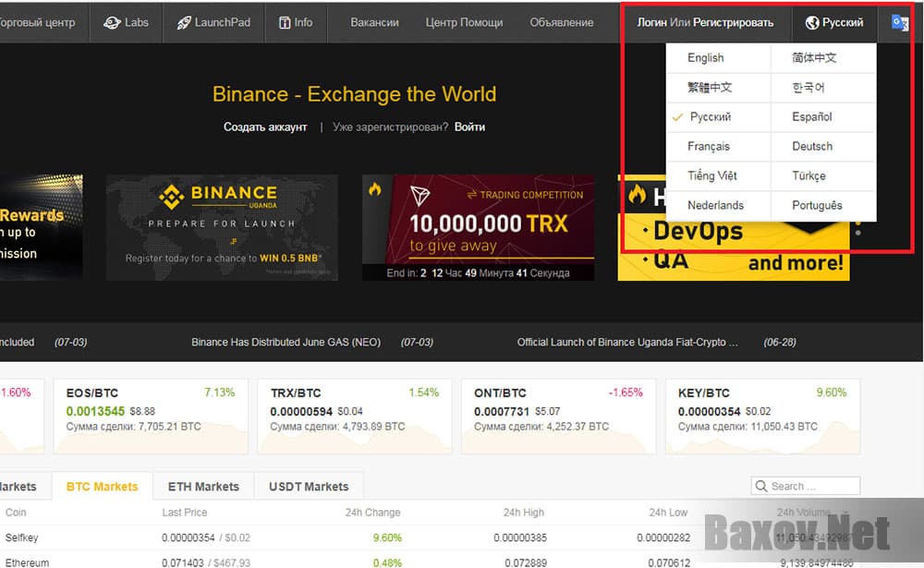This screenshot has height=568, width=924.
Task: Click the globe icon next to Русский
Action: [x=812, y=21]
